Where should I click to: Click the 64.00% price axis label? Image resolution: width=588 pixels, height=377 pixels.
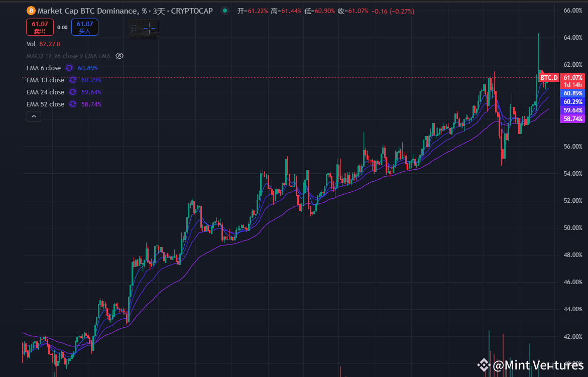pyautogui.click(x=572, y=38)
